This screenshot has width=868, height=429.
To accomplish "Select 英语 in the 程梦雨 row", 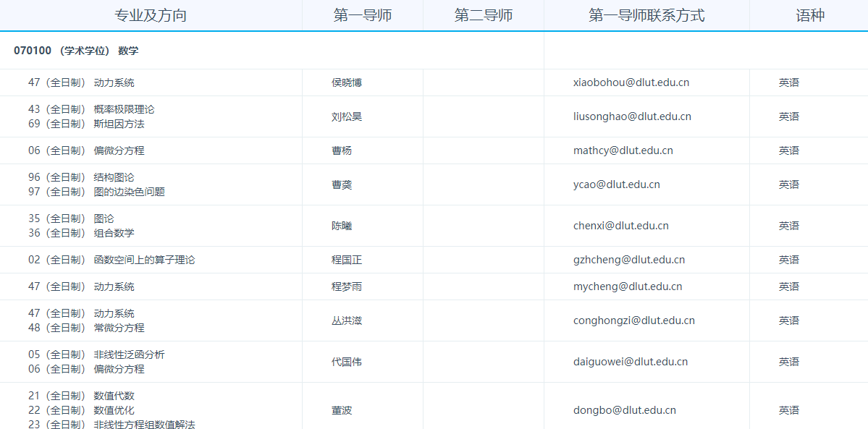I will tap(789, 286).
